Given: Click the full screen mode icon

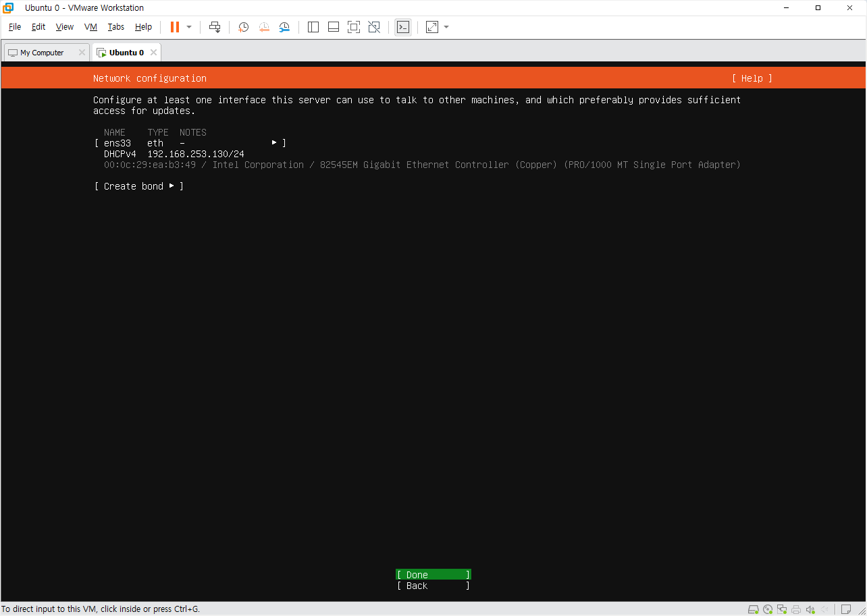Looking at the screenshot, I should (x=354, y=27).
